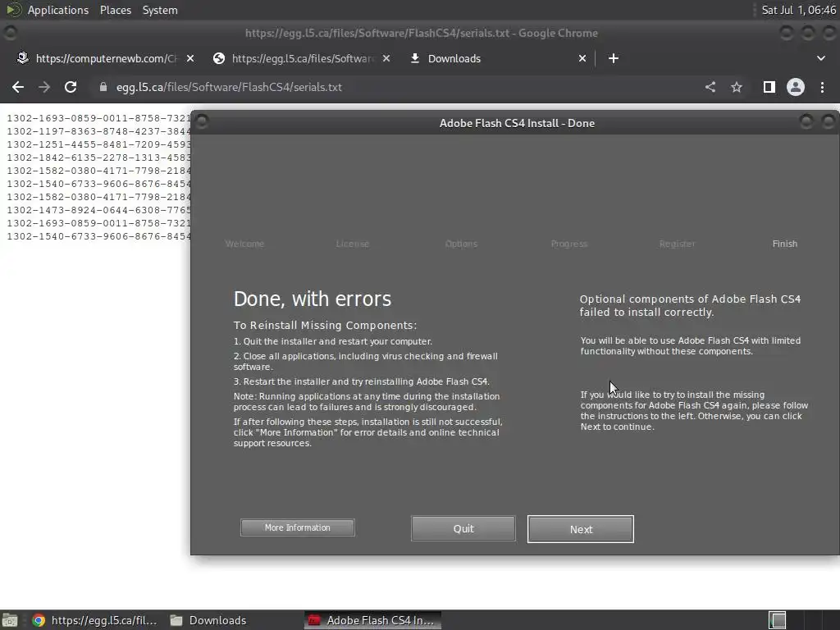This screenshot has height=630, width=840.
Task: Open Chrome three-dot menu
Action: click(822, 87)
